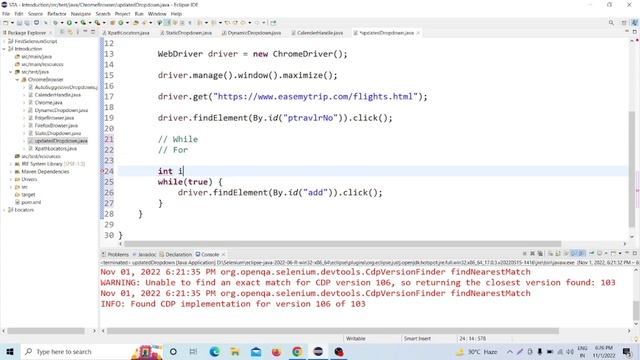Switch to DynamicDropdown.java editor tab

(x=251, y=33)
